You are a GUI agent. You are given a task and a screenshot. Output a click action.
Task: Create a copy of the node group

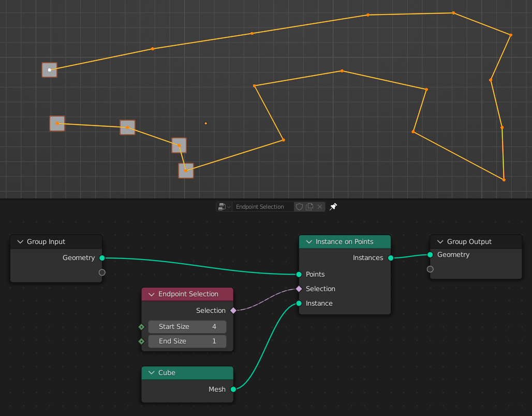(309, 206)
